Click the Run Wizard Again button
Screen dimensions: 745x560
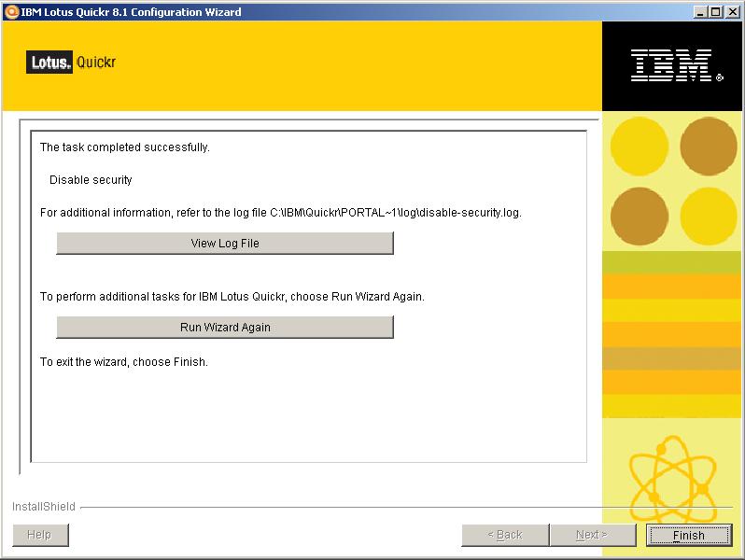[x=225, y=328]
